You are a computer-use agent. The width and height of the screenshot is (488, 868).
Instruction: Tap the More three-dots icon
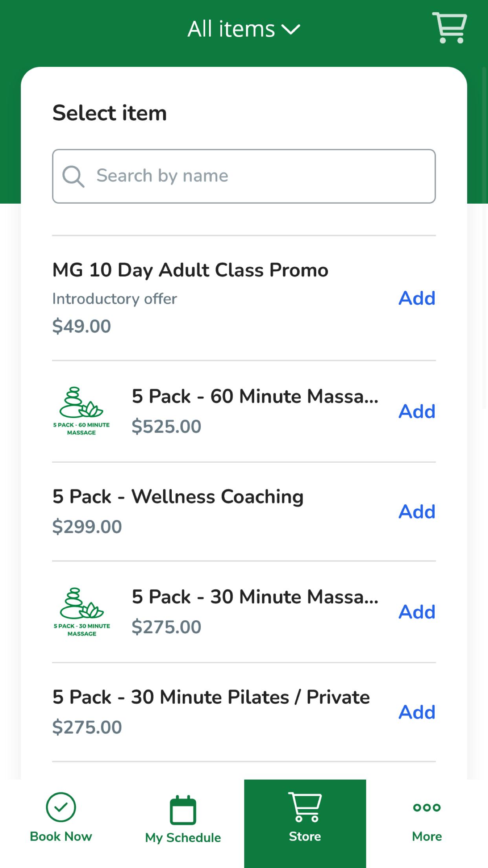pos(427,807)
